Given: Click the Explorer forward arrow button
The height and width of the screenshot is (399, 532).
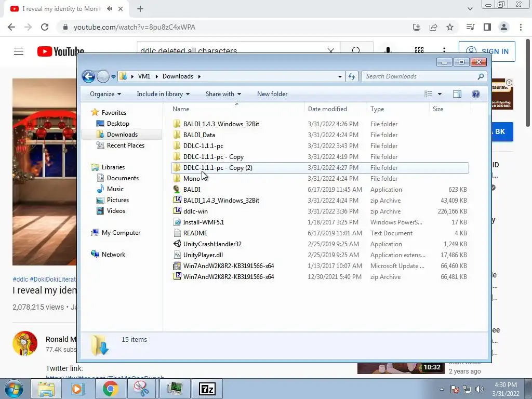Looking at the screenshot, I should [103, 76].
